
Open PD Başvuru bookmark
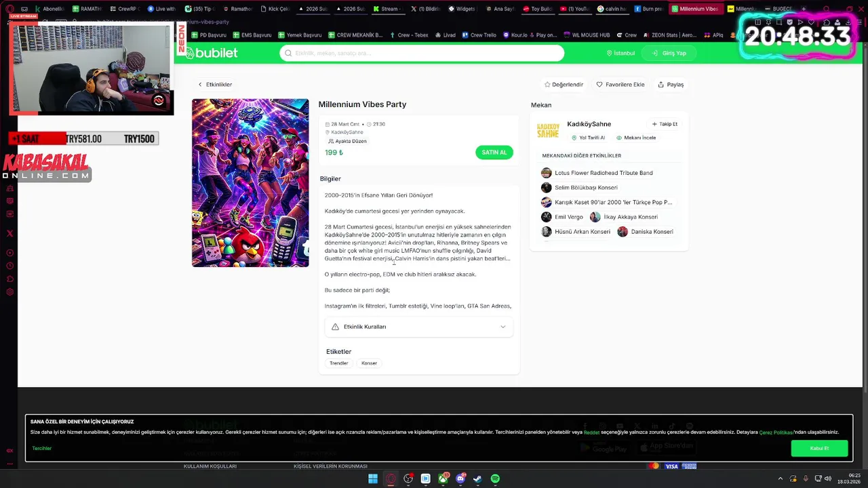click(208, 35)
